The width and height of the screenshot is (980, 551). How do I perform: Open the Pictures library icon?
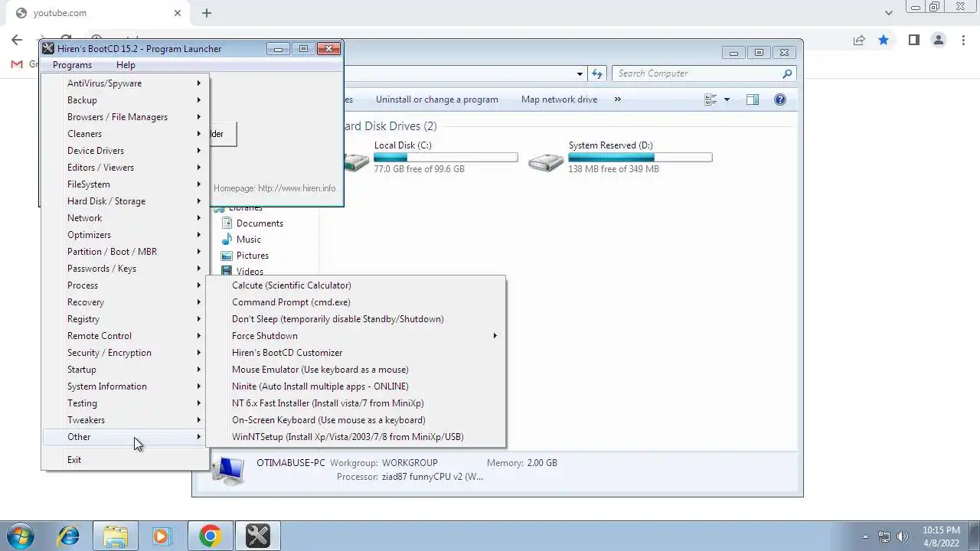click(227, 256)
